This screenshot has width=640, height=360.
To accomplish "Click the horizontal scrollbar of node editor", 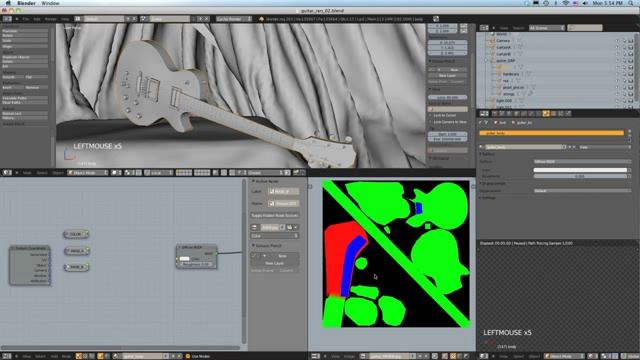I will coord(121,348).
